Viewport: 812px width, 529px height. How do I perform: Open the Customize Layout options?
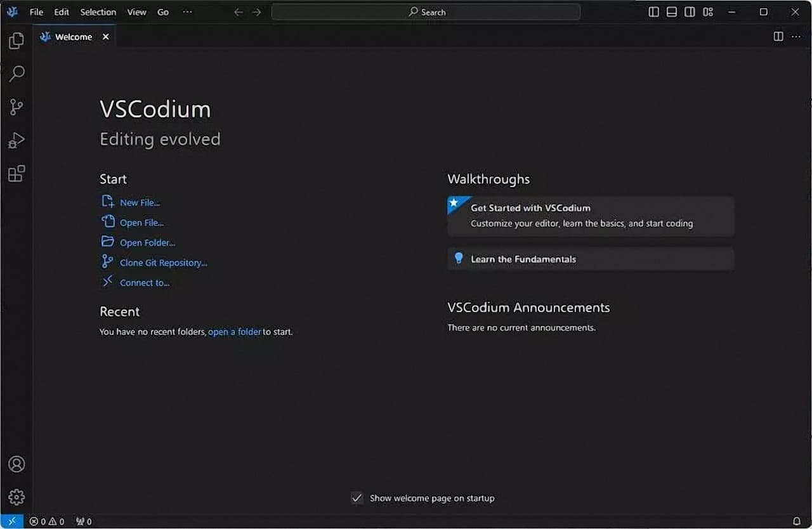708,12
